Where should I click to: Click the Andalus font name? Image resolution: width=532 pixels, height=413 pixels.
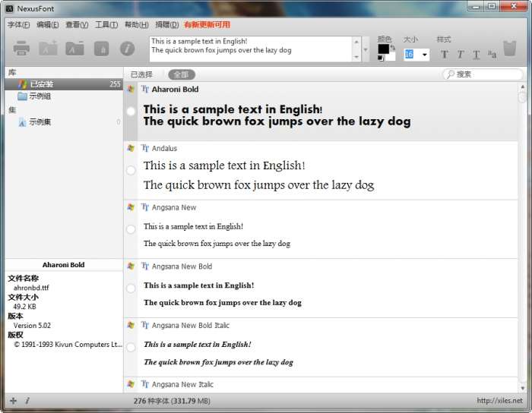tap(164, 148)
